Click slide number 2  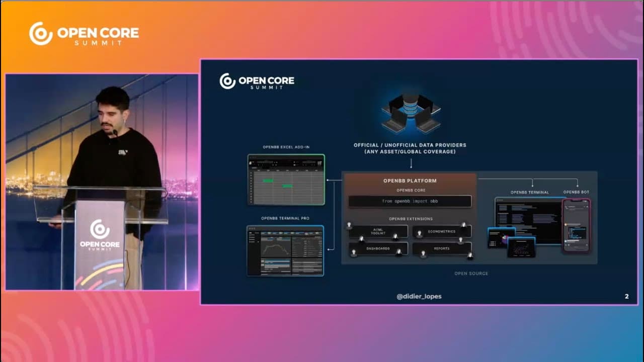point(627,297)
